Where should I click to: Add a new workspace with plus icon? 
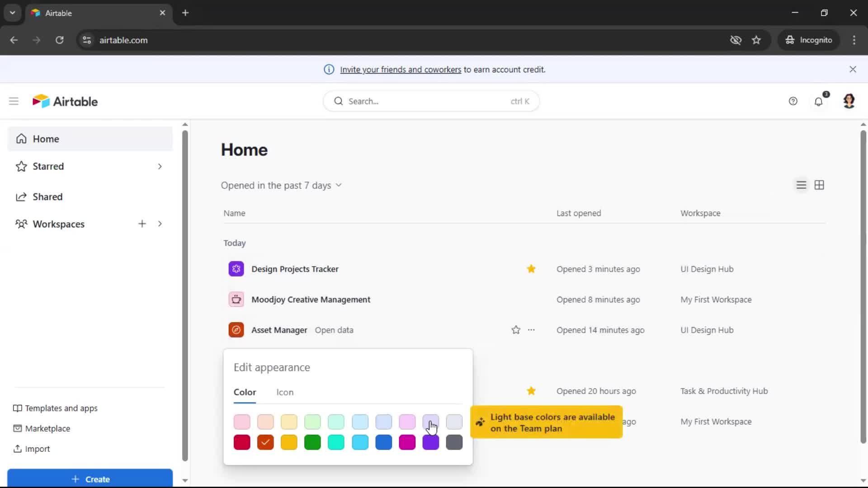point(142,224)
